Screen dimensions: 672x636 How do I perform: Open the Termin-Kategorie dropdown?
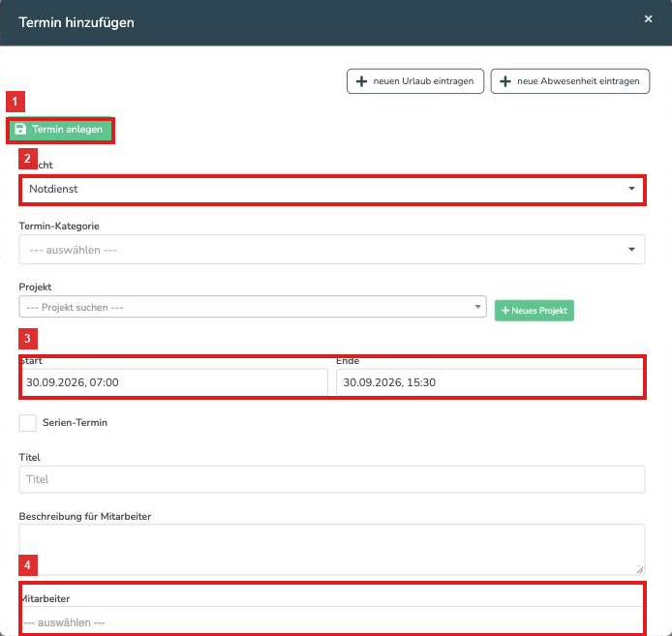tap(332, 250)
